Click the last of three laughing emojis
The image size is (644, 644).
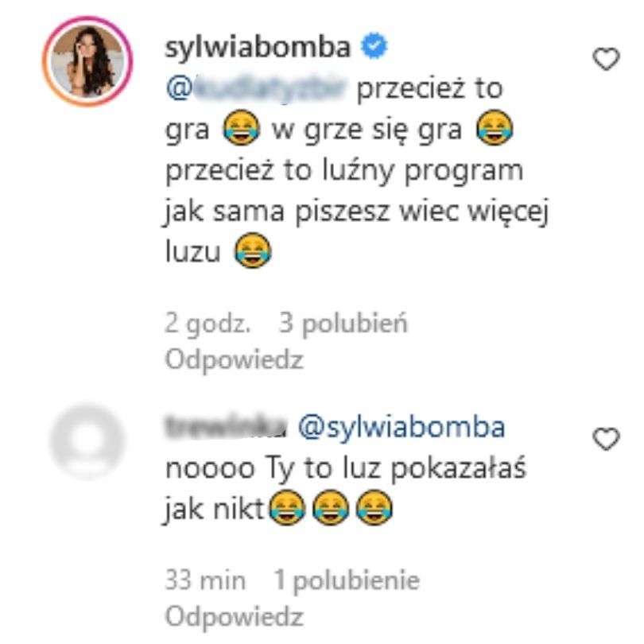pyautogui.click(x=374, y=507)
